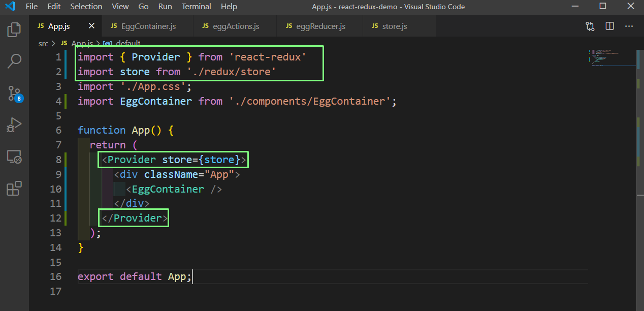644x311 pixels.
Task: Open Source Control view with 8 changes
Action: (x=14, y=94)
